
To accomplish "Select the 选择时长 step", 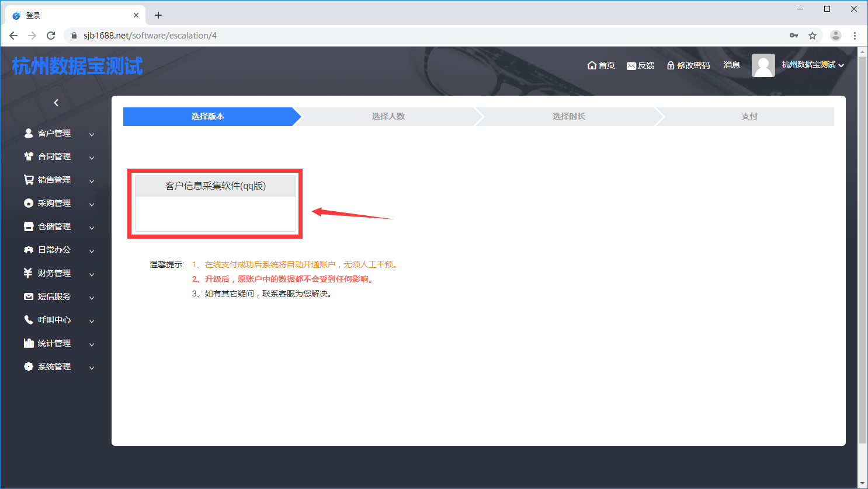I will click(x=569, y=117).
